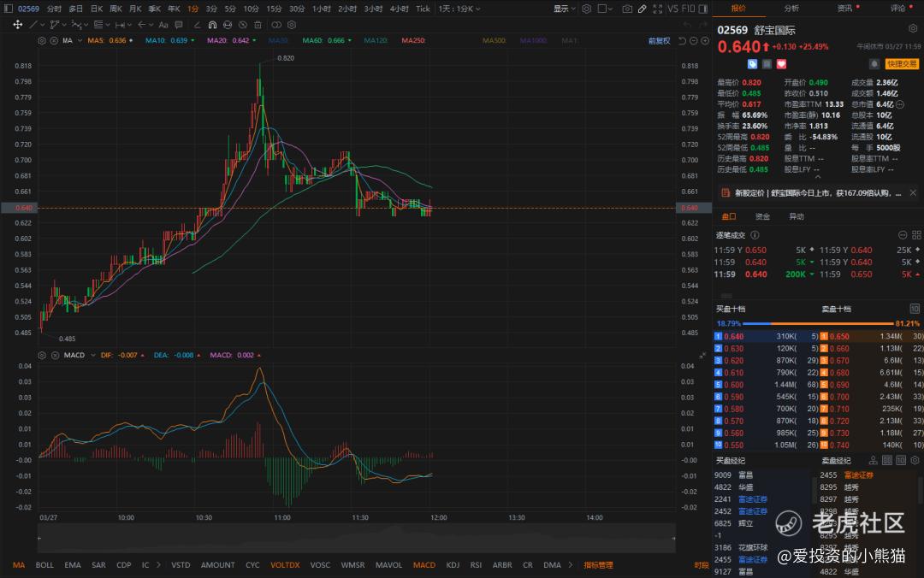Click the price alert bell icon
924x578 pixels.
(874, 63)
